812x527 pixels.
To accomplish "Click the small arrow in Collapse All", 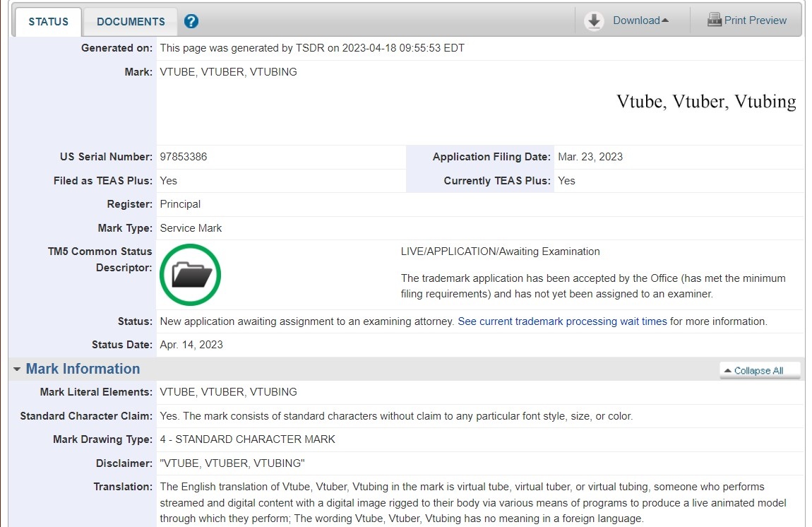I will point(728,371).
